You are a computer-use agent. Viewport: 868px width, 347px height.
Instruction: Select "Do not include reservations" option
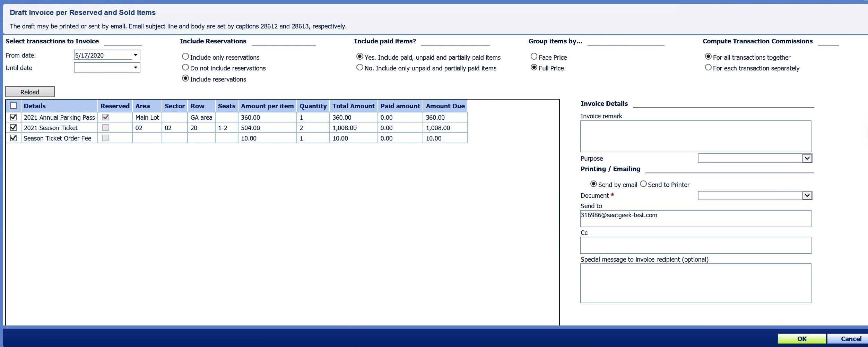tap(185, 67)
